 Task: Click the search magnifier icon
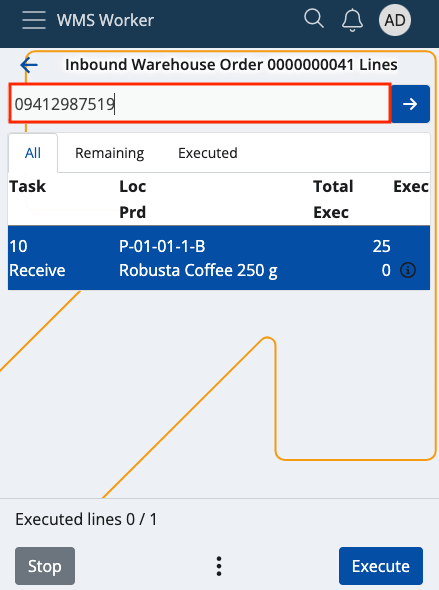[x=314, y=19]
